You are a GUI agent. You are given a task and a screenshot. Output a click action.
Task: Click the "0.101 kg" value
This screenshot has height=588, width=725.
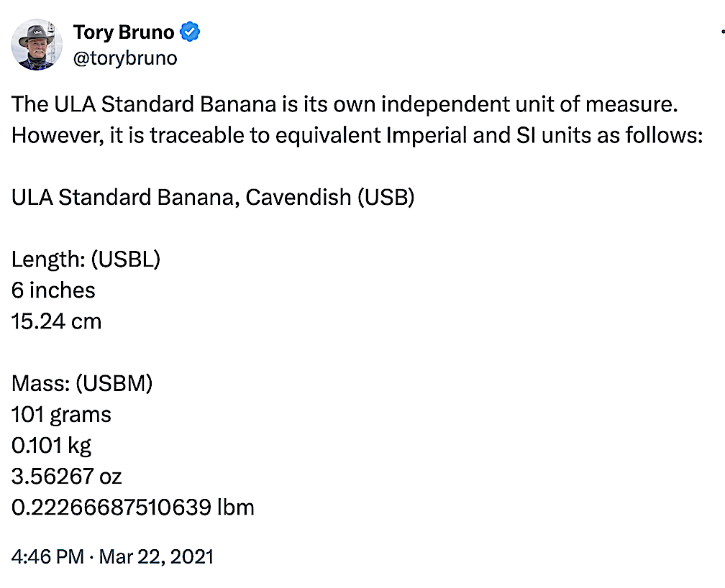pos(51,446)
